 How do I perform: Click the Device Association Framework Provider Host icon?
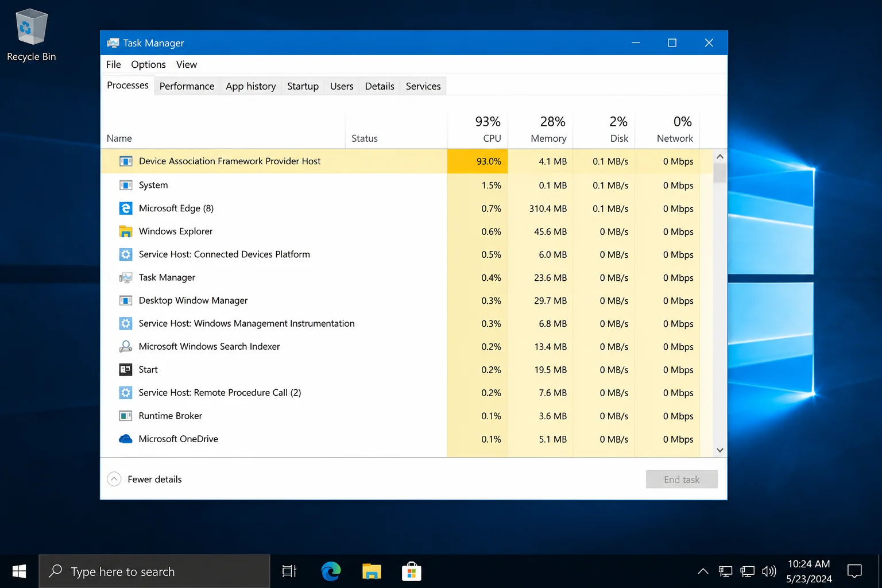click(x=126, y=161)
